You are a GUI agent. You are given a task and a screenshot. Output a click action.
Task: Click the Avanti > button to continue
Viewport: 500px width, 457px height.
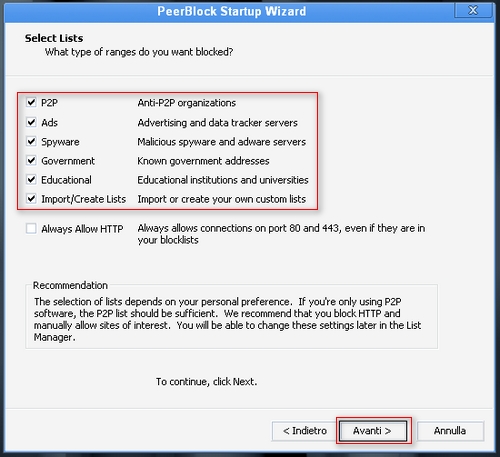373,431
